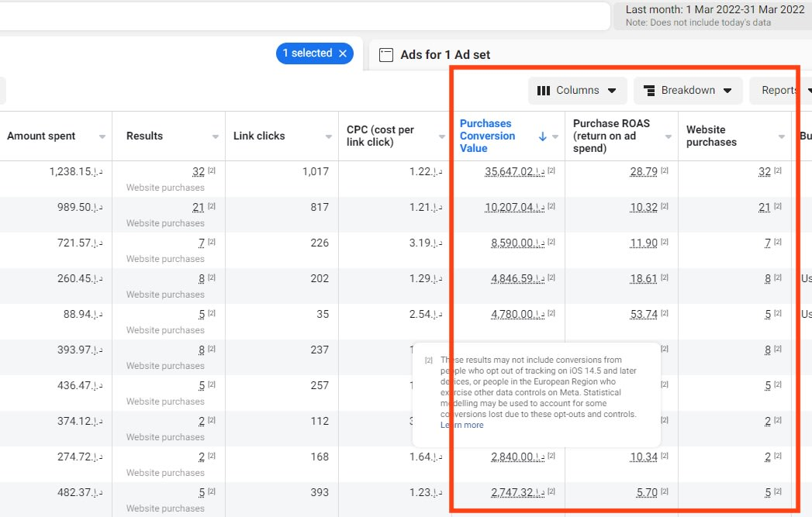This screenshot has width=812, height=517.
Task: Sort by Link clicks header
Action: pyautogui.click(x=259, y=136)
